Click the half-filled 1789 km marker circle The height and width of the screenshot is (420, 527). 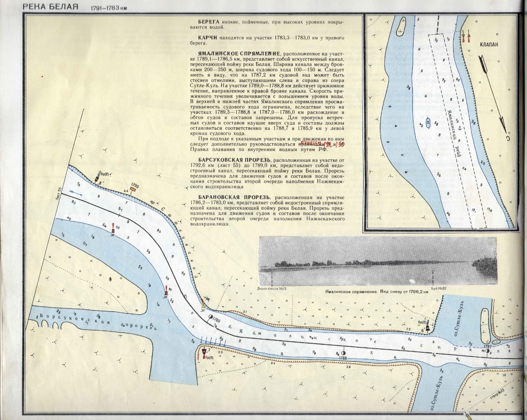[x=211, y=317]
